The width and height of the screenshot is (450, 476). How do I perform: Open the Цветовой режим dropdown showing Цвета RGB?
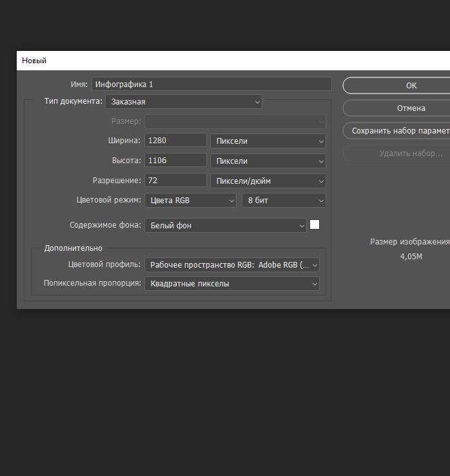[190, 200]
